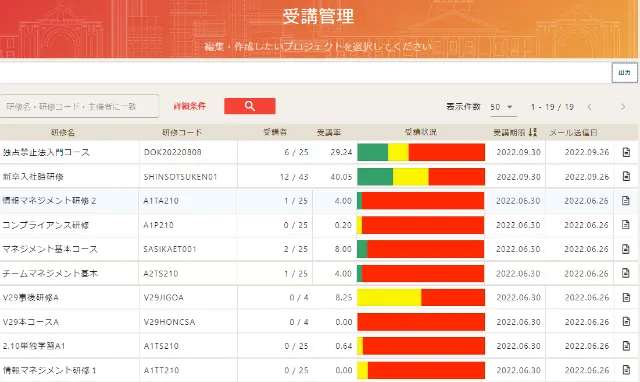The image size is (640, 382).
Task: Select V29事後研修A course name
Action: pyautogui.click(x=31, y=298)
